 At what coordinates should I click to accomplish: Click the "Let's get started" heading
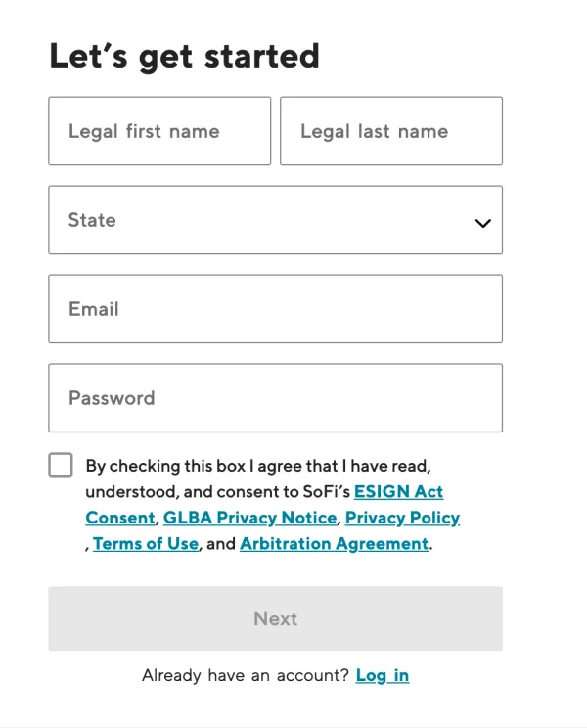pos(184,56)
